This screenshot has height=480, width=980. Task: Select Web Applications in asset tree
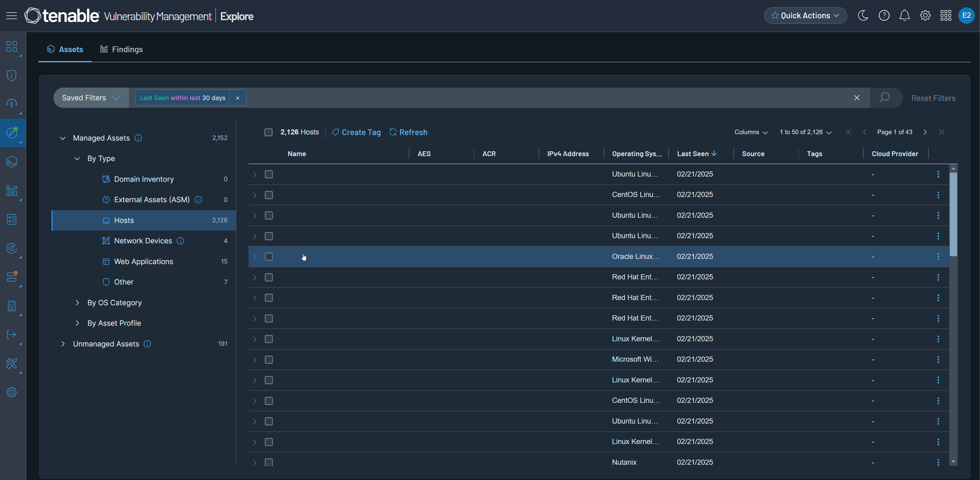(x=143, y=261)
